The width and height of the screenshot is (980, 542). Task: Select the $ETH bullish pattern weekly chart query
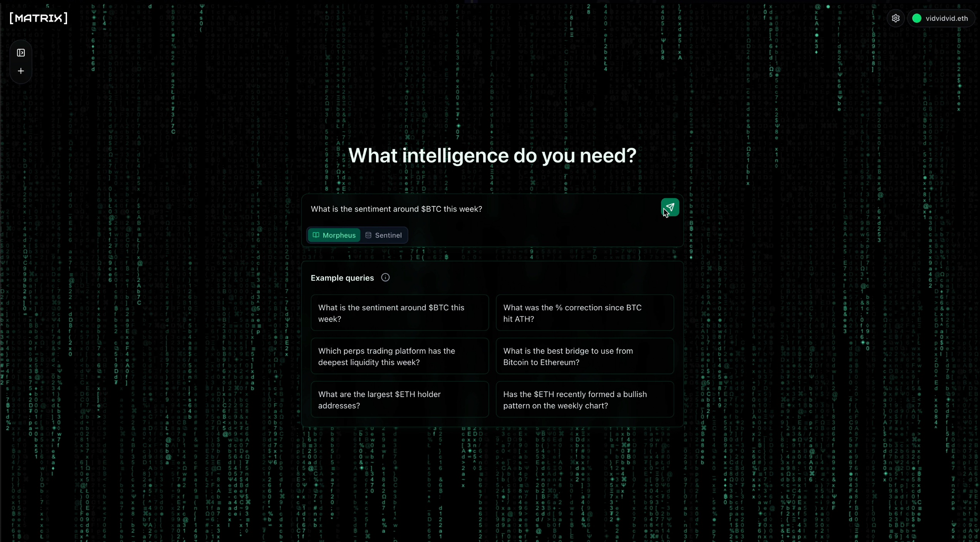[x=585, y=399]
